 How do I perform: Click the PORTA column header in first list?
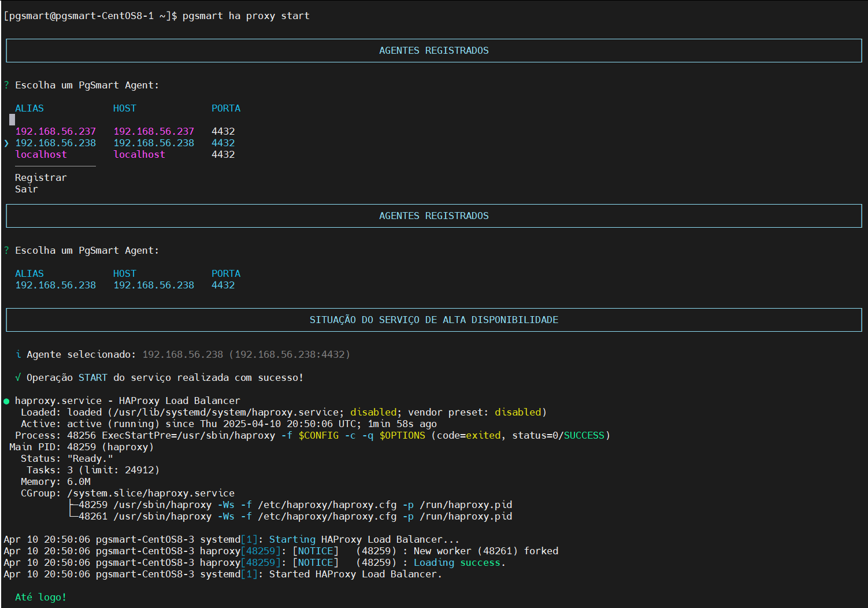(x=226, y=108)
